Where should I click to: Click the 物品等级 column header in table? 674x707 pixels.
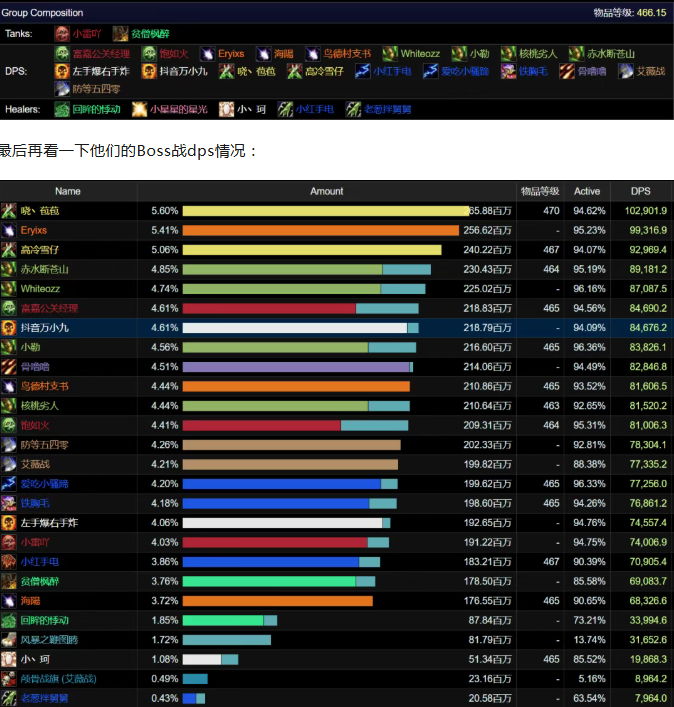tap(541, 191)
